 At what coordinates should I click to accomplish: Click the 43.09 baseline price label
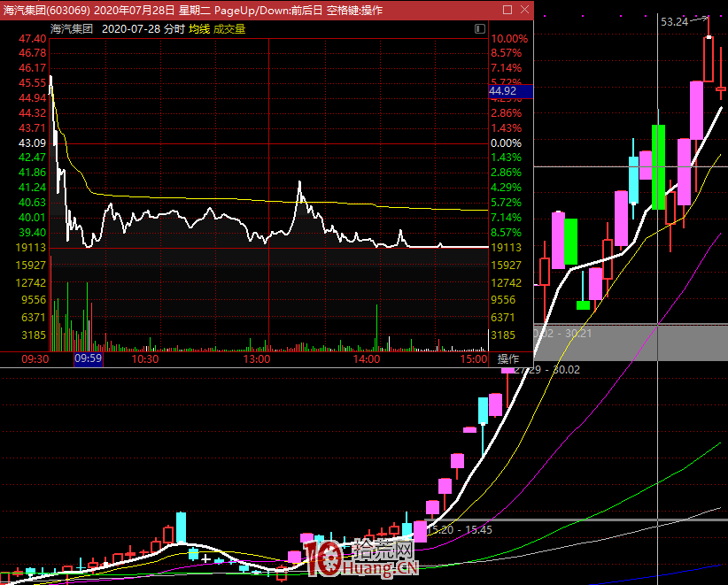tap(32, 142)
